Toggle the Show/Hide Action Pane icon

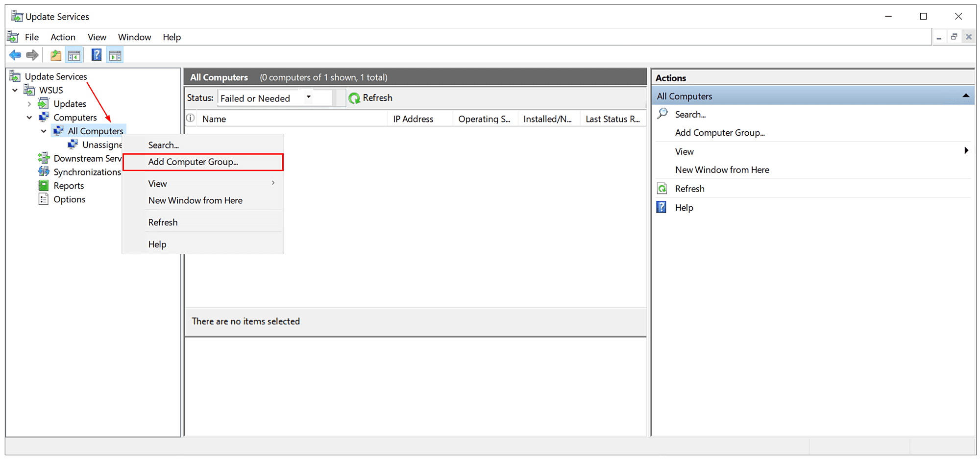(115, 55)
